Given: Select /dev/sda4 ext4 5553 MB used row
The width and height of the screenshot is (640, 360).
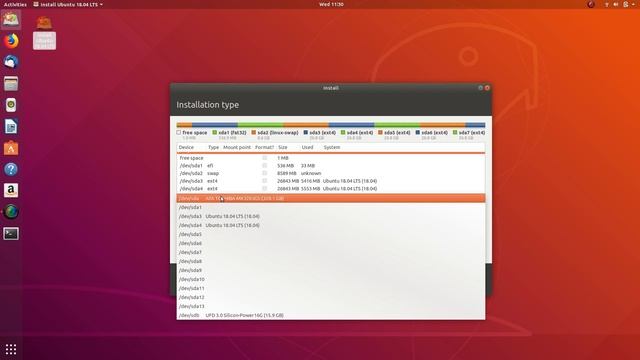Looking at the screenshot, I should click(x=331, y=189).
